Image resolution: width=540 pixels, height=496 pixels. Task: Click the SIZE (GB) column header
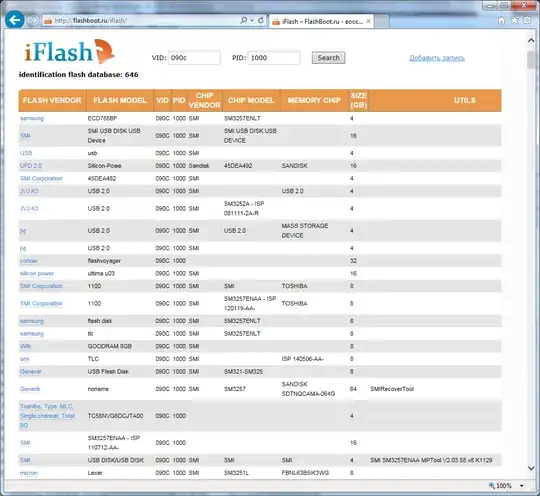click(359, 100)
